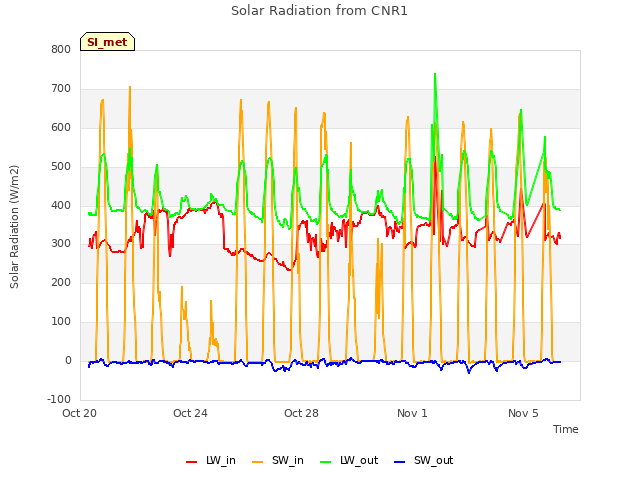Click the blue SW_out legend color marker
640x480 pixels.
(400, 462)
